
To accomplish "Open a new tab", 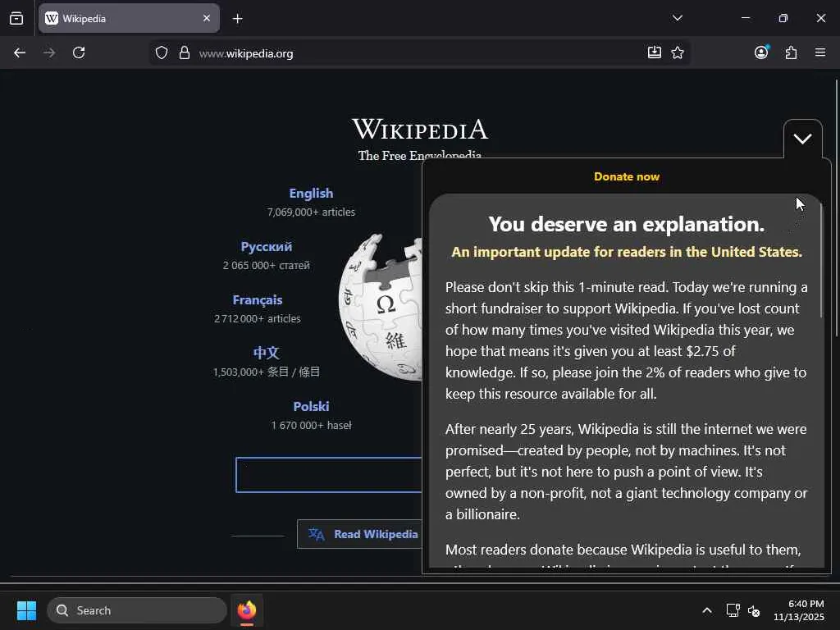I will click(x=237, y=19).
